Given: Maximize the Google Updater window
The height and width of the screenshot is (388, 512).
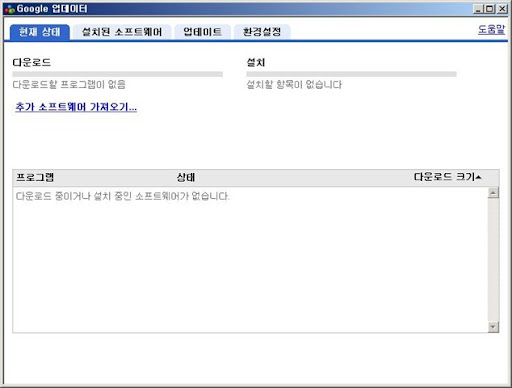Looking at the screenshot, I should pos(490,9).
